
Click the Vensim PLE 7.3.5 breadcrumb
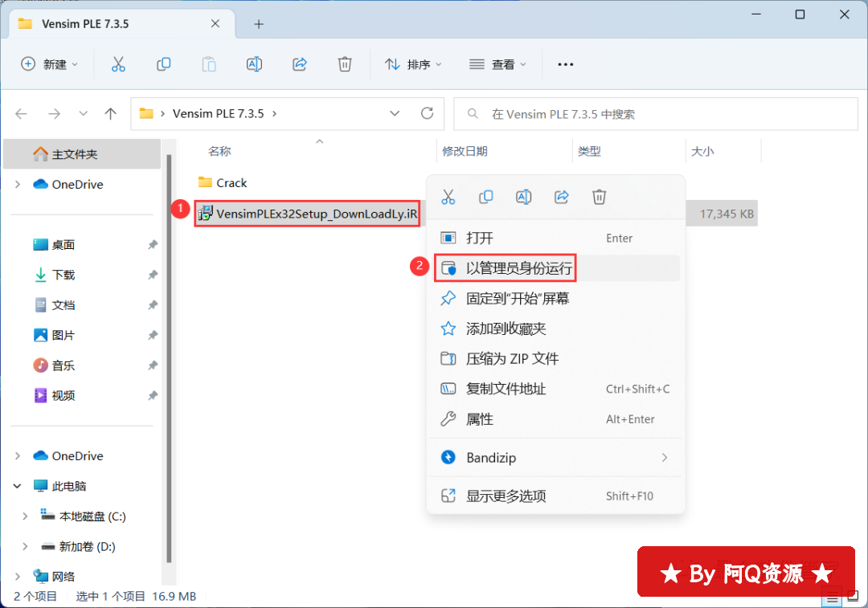[218, 113]
